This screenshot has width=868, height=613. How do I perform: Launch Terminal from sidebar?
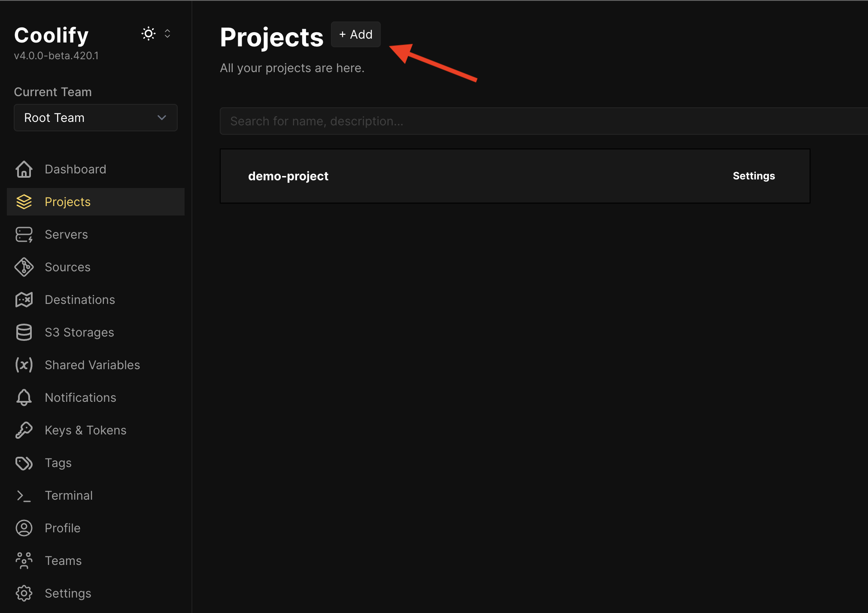click(96, 495)
